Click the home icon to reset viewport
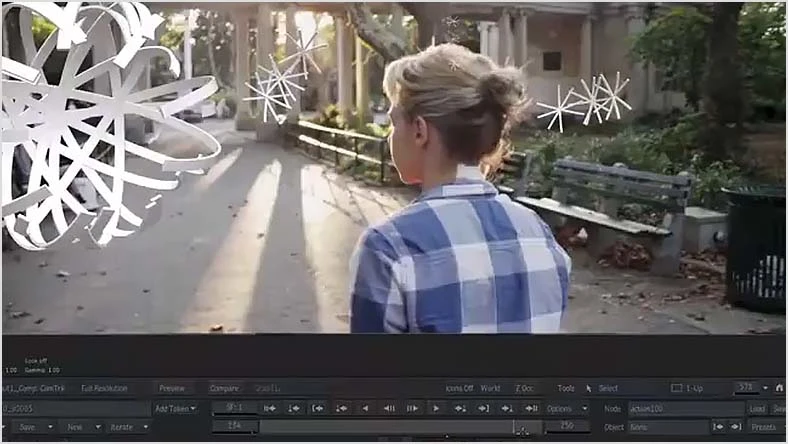The image size is (788, 444). tap(779, 388)
